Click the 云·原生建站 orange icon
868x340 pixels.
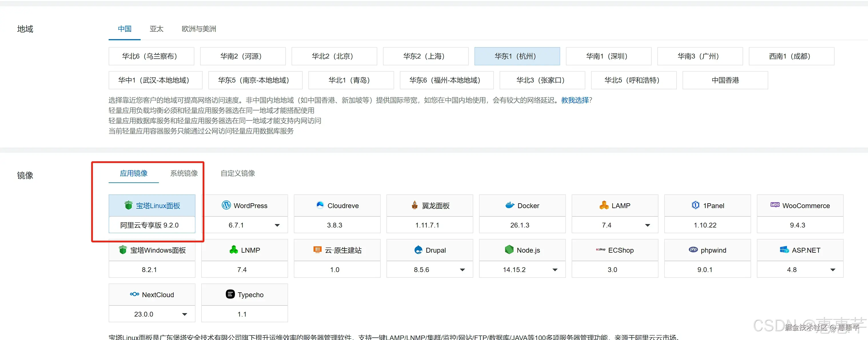click(x=317, y=250)
